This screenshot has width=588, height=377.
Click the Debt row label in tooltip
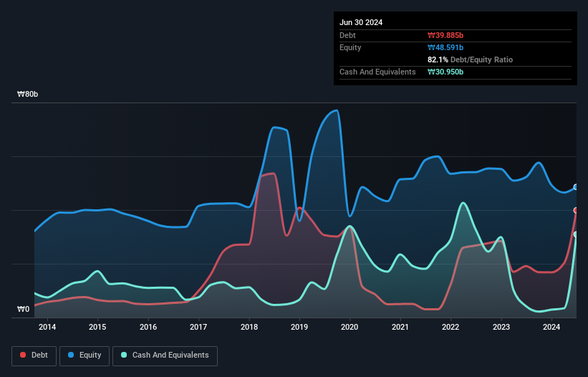pyautogui.click(x=347, y=35)
